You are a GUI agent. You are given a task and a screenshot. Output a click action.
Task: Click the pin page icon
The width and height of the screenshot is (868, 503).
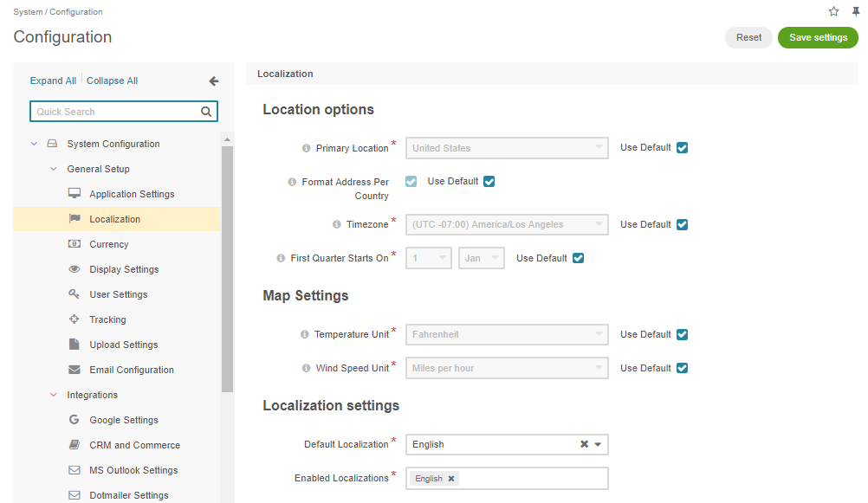coord(856,11)
